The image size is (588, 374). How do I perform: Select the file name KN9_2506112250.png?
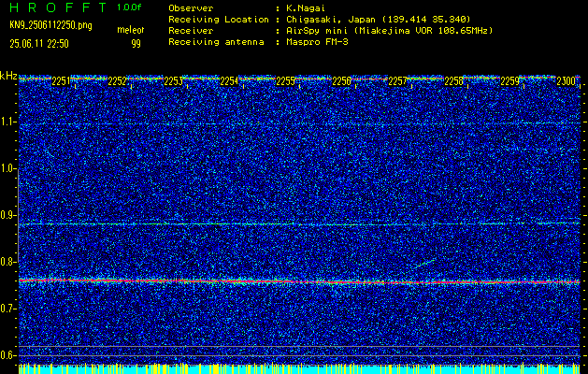(51, 25)
